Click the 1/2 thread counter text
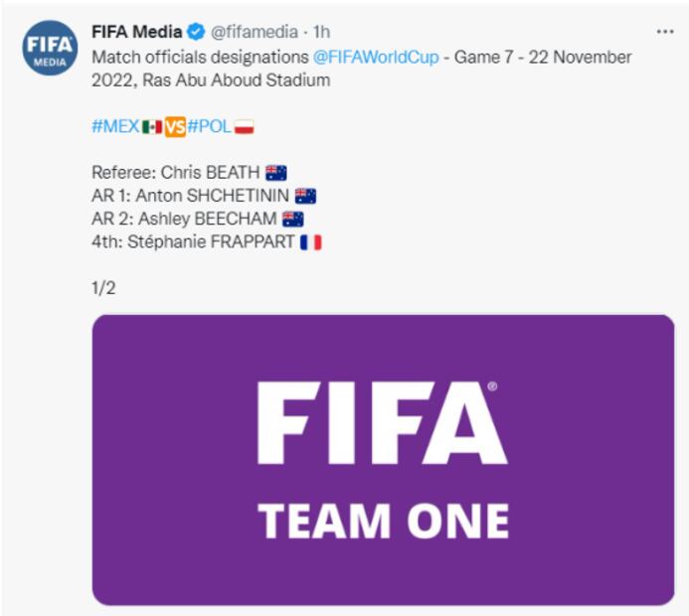Image resolution: width=689 pixels, height=616 pixels. pyautogui.click(x=104, y=288)
